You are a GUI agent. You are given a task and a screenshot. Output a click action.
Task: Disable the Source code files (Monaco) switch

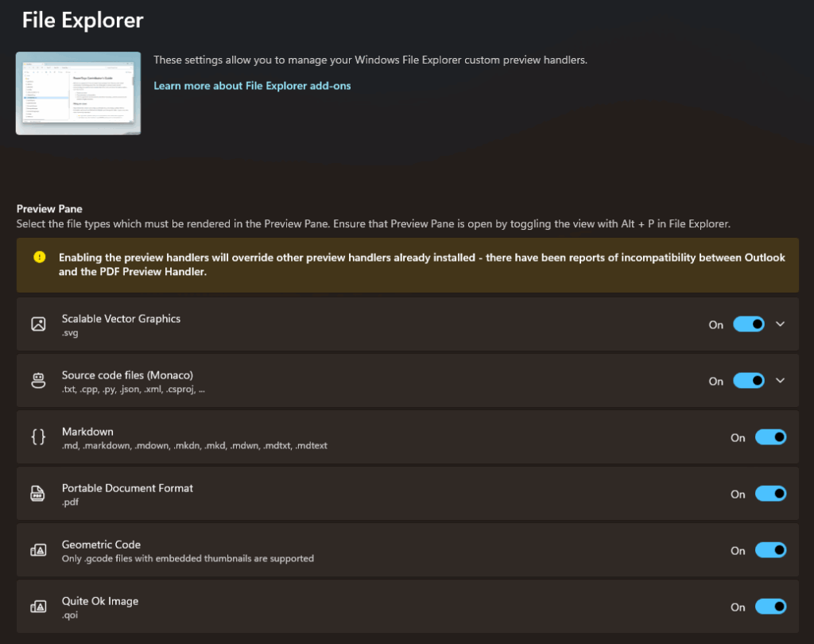tap(748, 381)
